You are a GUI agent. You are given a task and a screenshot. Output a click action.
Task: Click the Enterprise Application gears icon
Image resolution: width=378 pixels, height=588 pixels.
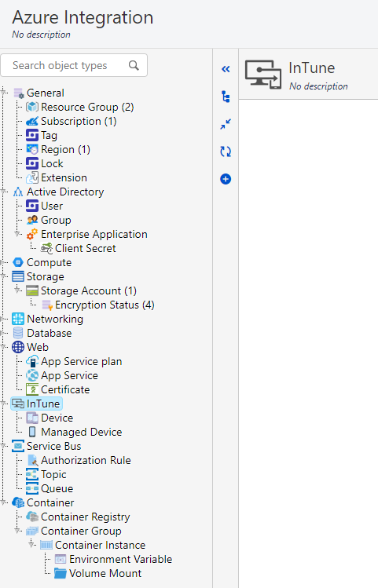pos(32,234)
